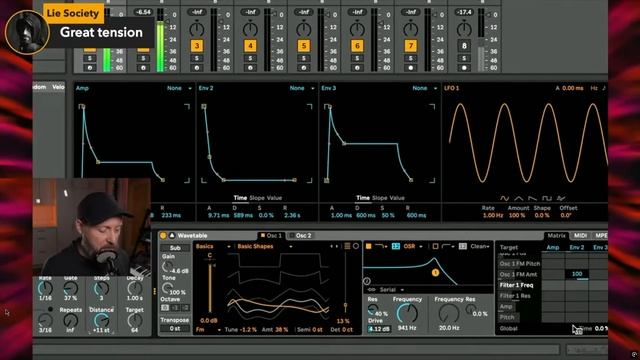This screenshot has width=640, height=360.
Task: Toggle the track 8 activator button
Action: (464, 46)
